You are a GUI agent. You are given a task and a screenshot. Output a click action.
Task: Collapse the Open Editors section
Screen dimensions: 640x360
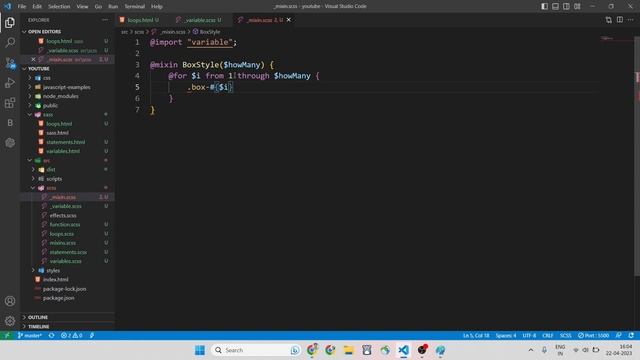point(44,31)
